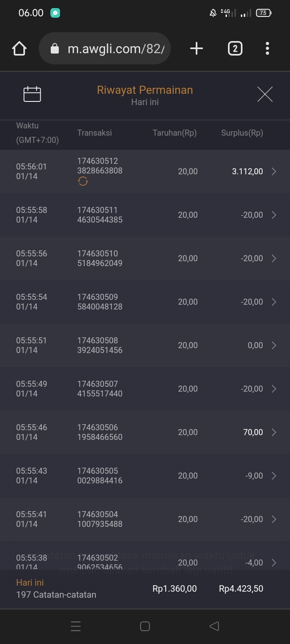Tap the Android recent apps menu button

(x=76, y=626)
